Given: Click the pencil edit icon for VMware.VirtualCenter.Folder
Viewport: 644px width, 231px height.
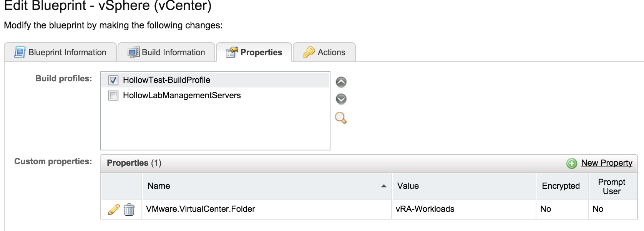Looking at the screenshot, I should pos(114,209).
